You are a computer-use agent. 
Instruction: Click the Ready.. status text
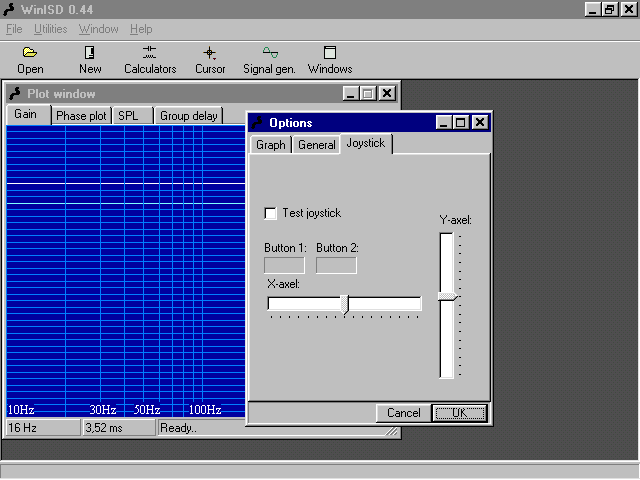click(178, 428)
